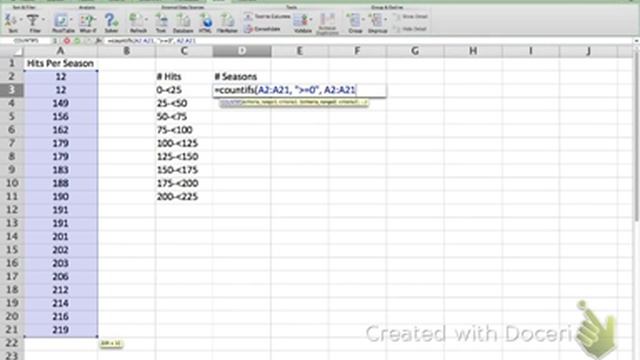Click the Validate data icon
The image size is (640, 360).
(301, 20)
